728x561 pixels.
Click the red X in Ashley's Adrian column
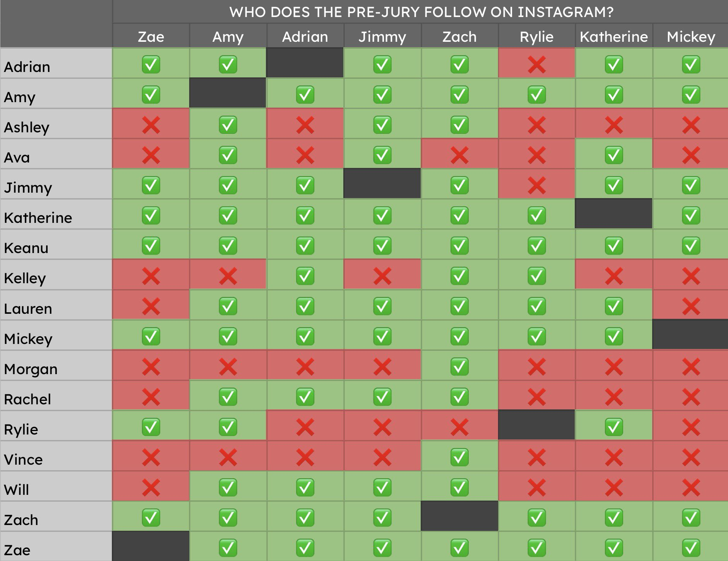click(x=305, y=125)
